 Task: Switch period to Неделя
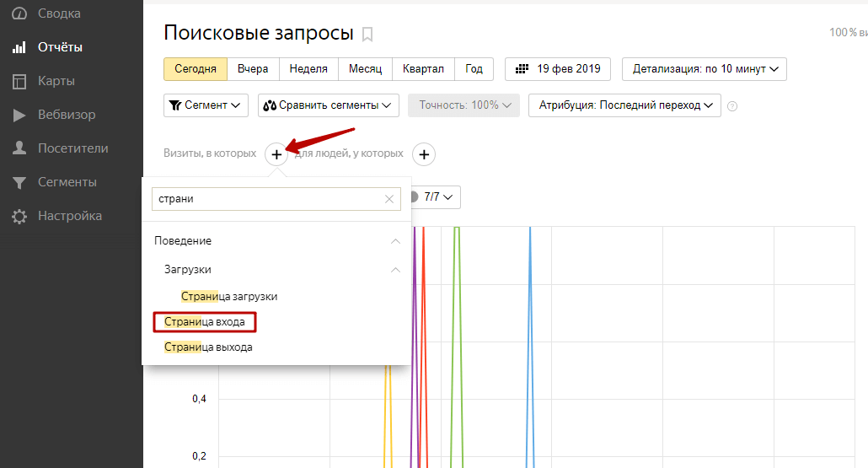pos(308,69)
